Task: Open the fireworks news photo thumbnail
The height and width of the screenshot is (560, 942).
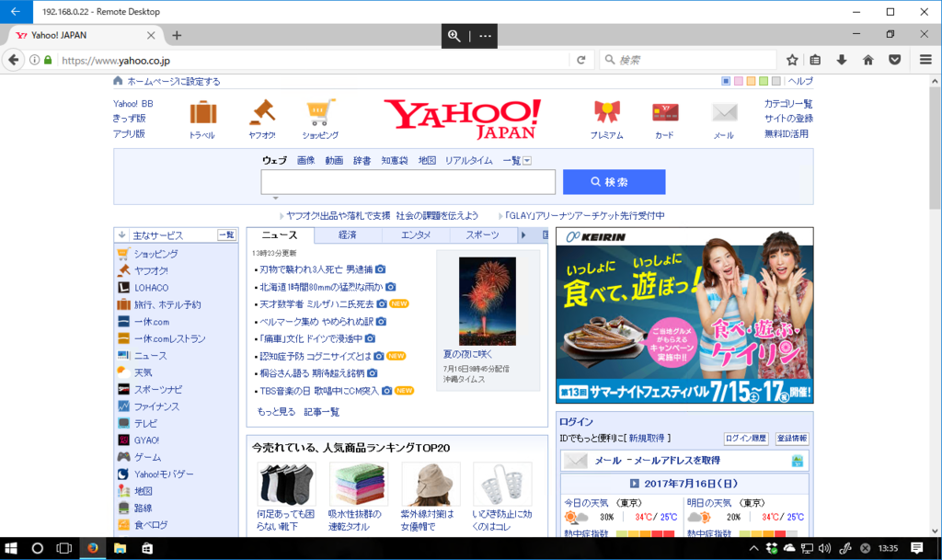Action: point(488,302)
